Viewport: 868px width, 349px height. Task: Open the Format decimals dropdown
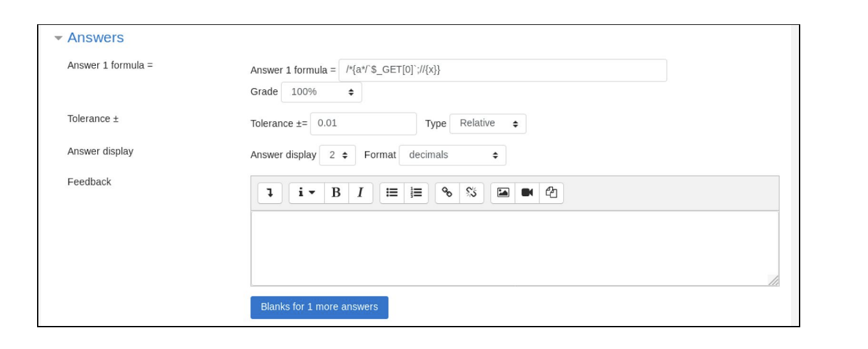(453, 155)
